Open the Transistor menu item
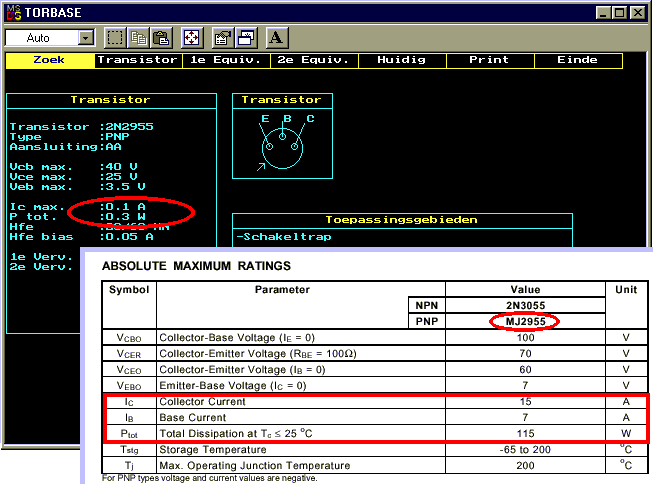 [137, 60]
